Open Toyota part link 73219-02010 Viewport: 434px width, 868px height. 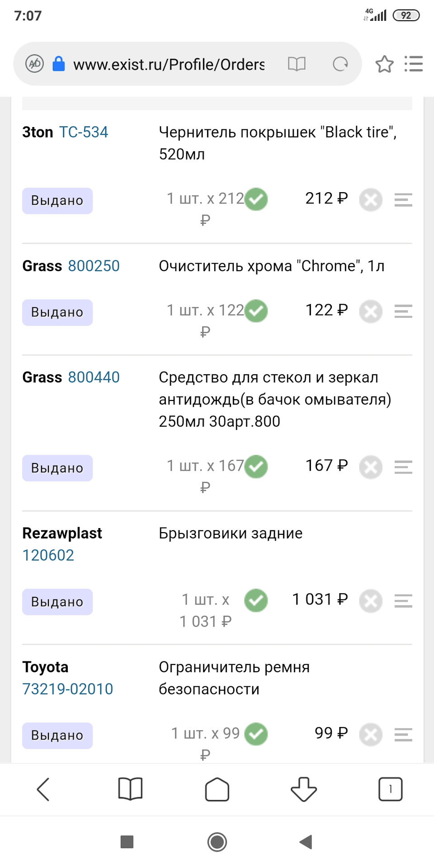pos(68,689)
